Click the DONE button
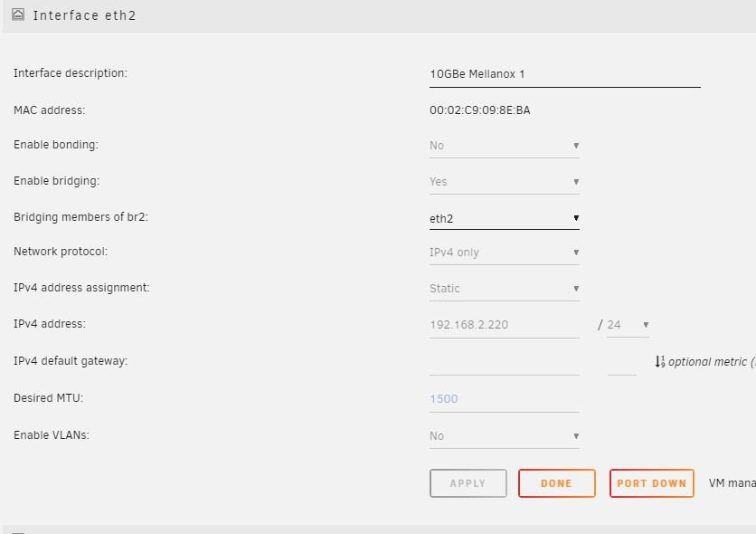 click(556, 483)
